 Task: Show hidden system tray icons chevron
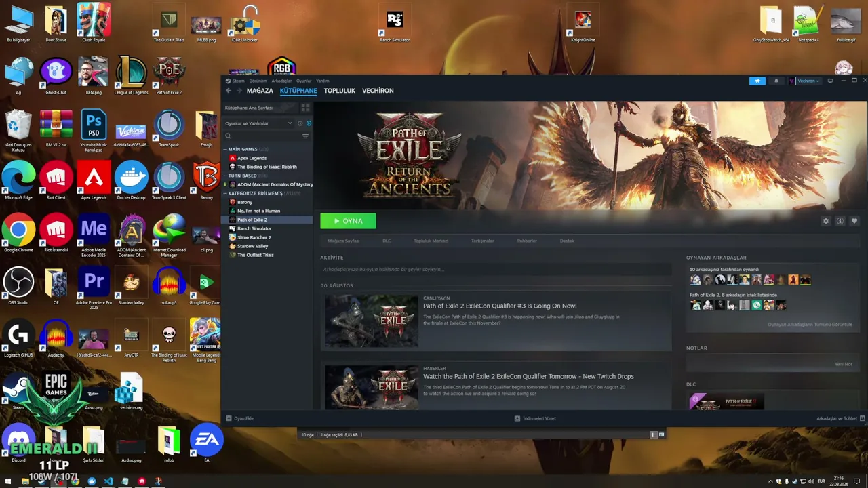[x=770, y=481]
